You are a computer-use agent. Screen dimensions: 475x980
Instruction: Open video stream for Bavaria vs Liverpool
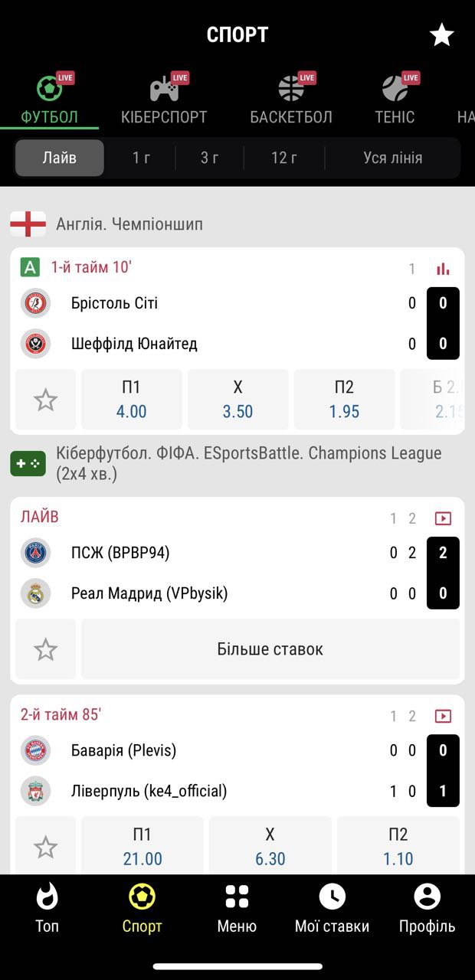(443, 716)
